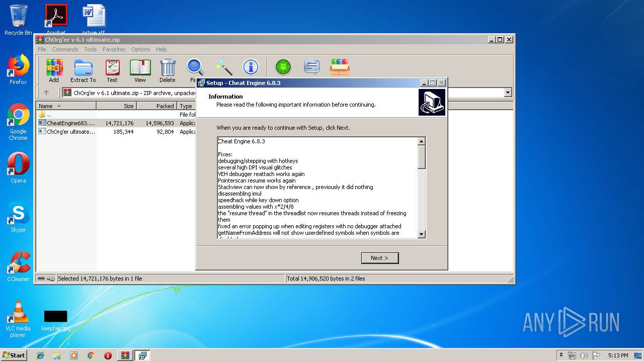Click the network tray icon
This screenshot has width=644, height=362.
(x=572, y=355)
